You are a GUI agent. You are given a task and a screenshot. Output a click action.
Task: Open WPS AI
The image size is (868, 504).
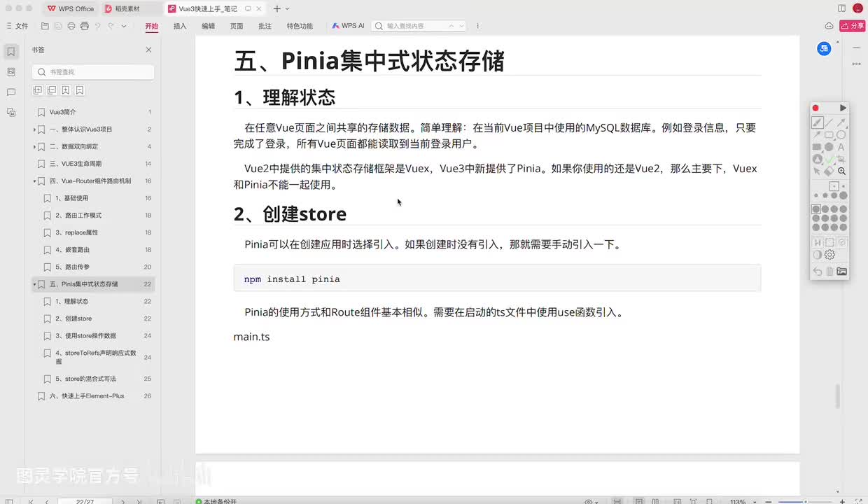point(348,26)
